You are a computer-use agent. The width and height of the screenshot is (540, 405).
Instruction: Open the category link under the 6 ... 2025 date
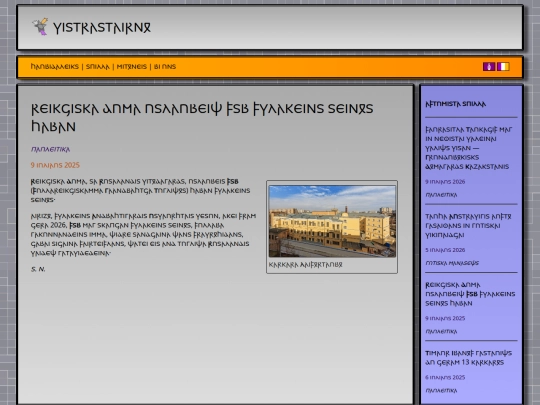pyautogui.click(x=441, y=390)
